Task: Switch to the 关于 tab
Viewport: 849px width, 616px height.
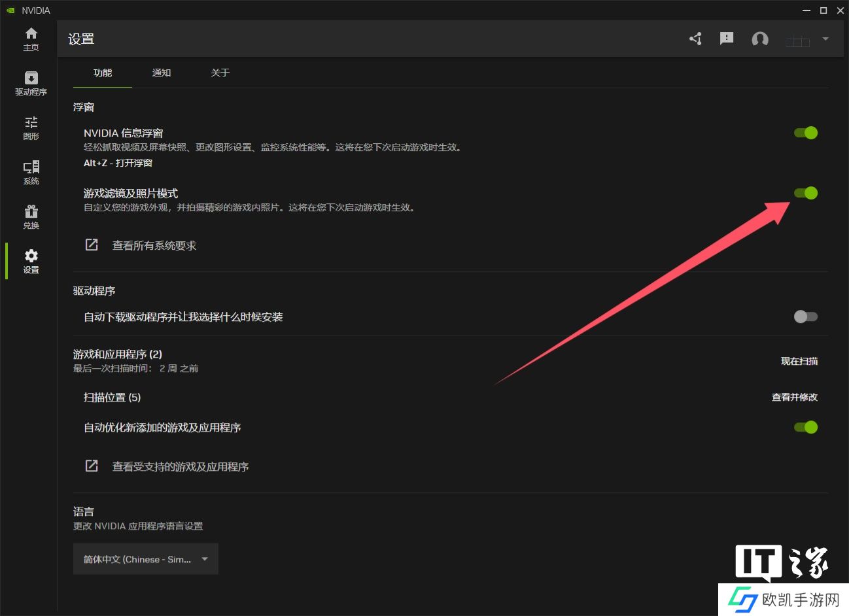Action: (x=220, y=73)
